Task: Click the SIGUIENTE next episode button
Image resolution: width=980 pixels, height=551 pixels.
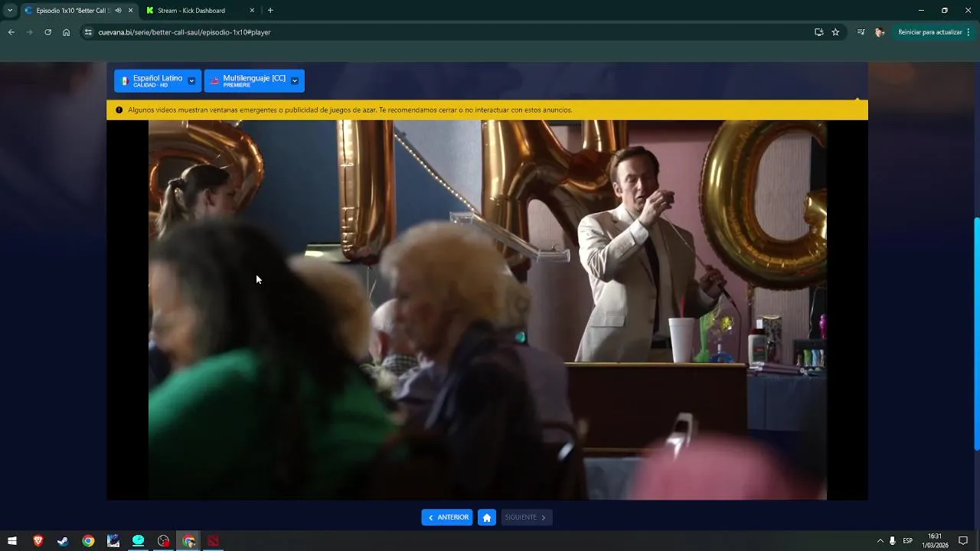Action: [x=527, y=517]
